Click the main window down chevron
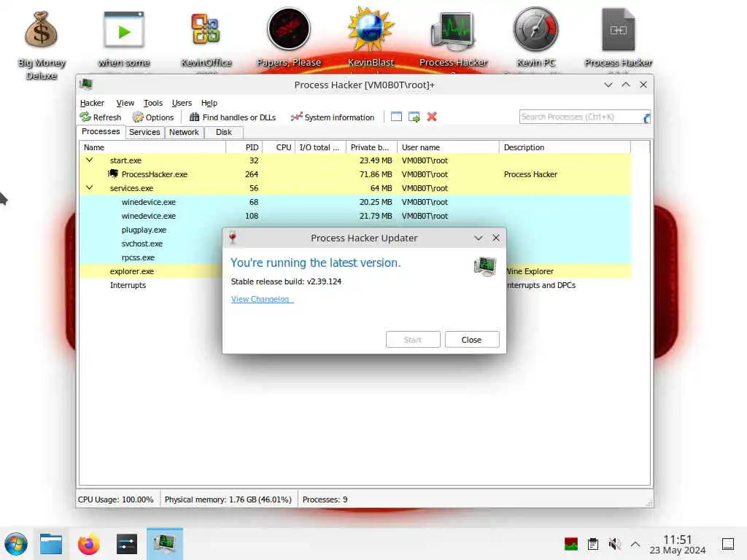This screenshot has width=747, height=560. coord(608,85)
